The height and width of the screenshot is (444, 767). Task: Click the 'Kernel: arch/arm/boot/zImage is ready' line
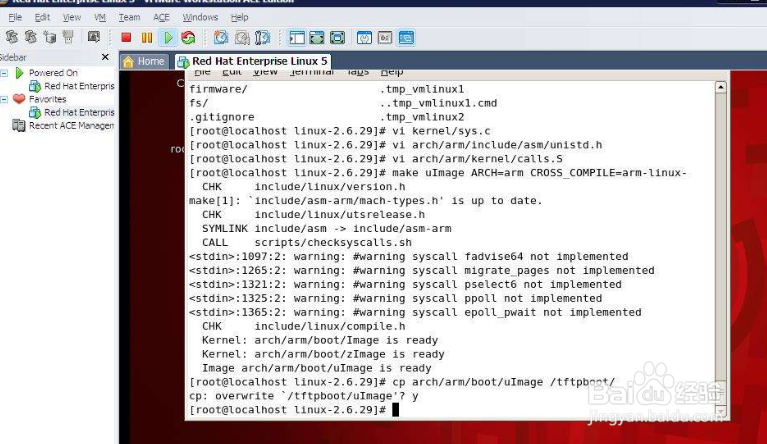tap(323, 354)
